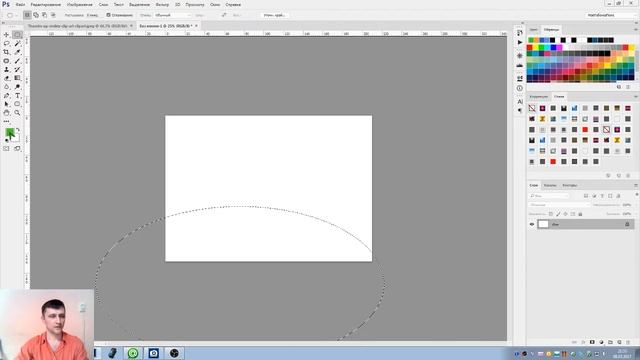
Task: Click the Refine Edge button in options bar
Action: click(x=275, y=15)
